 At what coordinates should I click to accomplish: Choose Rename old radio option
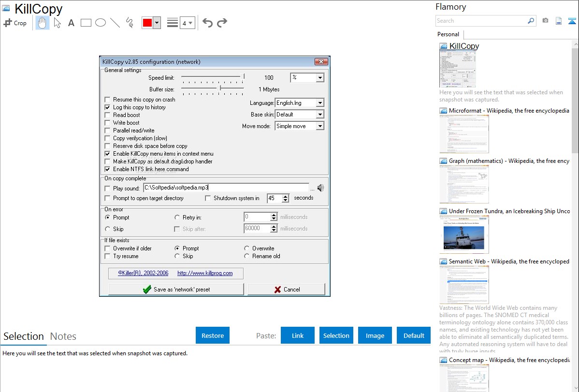tap(246, 256)
